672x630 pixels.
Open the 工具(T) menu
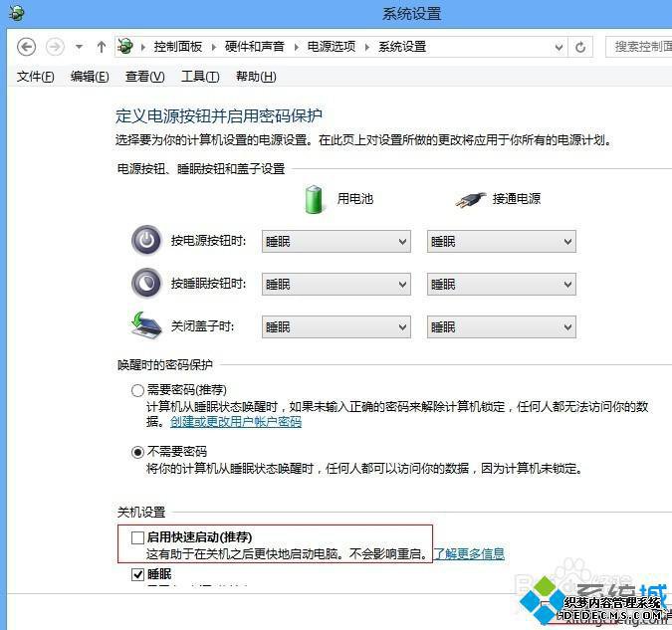pyautogui.click(x=200, y=77)
